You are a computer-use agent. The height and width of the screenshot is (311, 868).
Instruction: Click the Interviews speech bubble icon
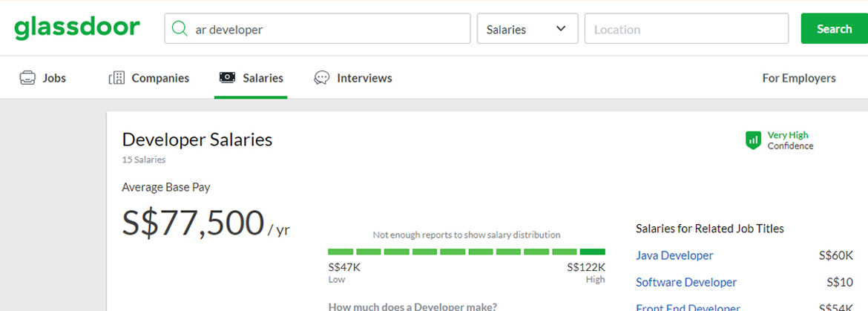click(x=322, y=78)
